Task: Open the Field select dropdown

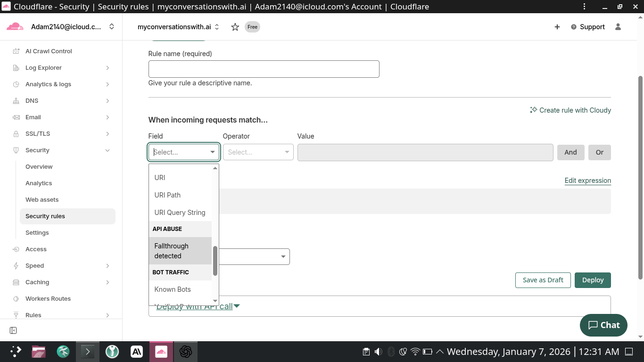Action: [183, 152]
